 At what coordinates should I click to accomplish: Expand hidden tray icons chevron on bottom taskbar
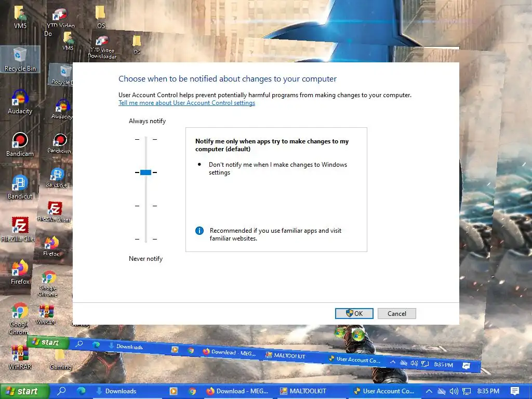[429, 391]
